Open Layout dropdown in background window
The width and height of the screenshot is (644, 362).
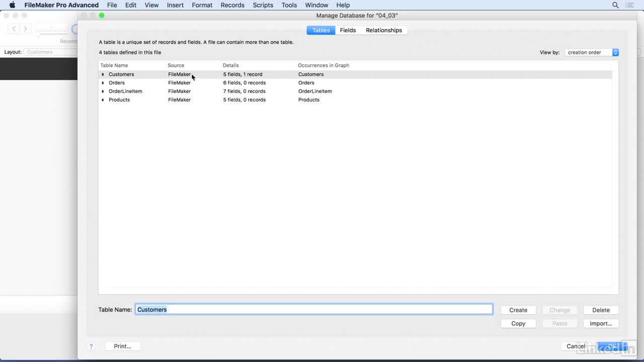(50, 52)
